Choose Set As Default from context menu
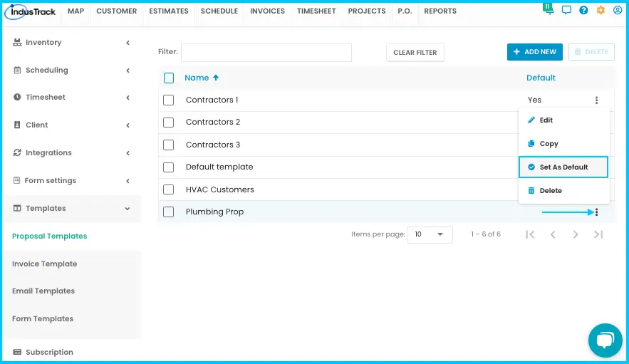The height and width of the screenshot is (364, 629). pos(563,167)
